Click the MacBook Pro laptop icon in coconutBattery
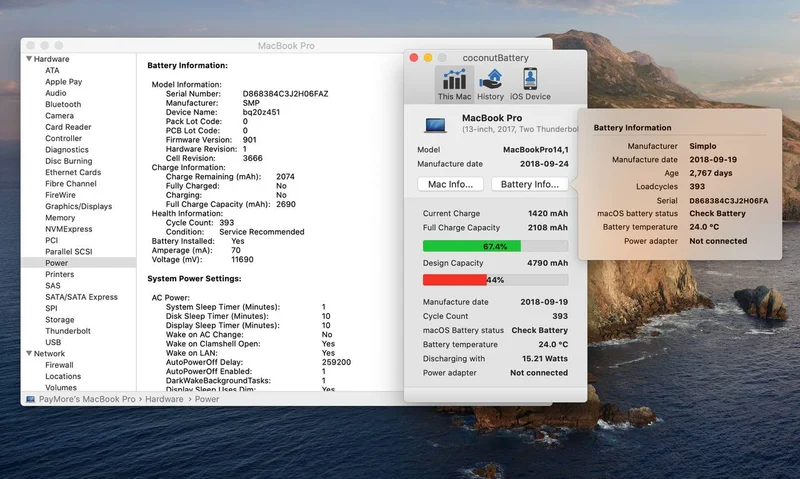This screenshot has height=479, width=800. point(435,124)
